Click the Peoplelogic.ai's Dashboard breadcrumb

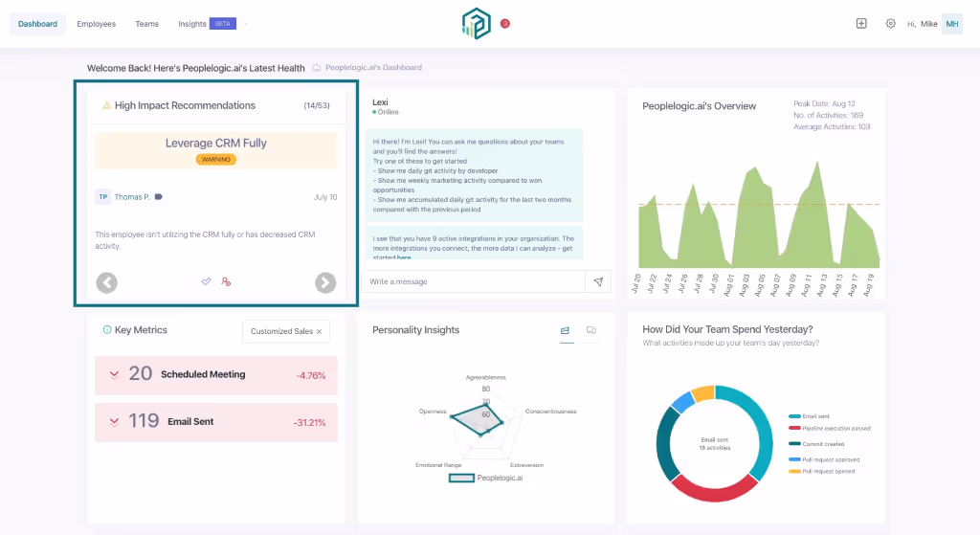click(x=373, y=68)
